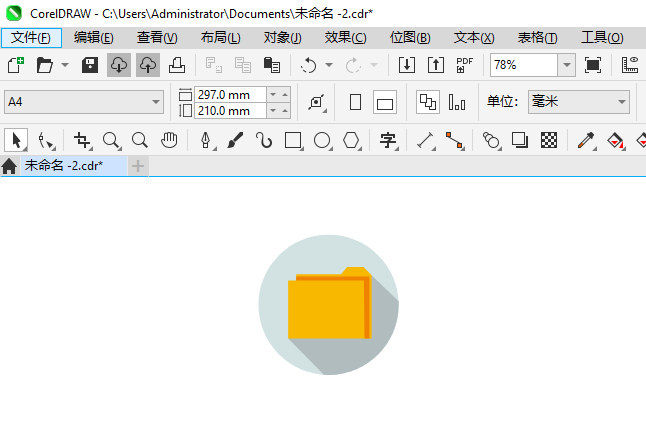Image resolution: width=646 pixels, height=435 pixels.
Task: Click the Cut icon
Action: click(x=214, y=65)
